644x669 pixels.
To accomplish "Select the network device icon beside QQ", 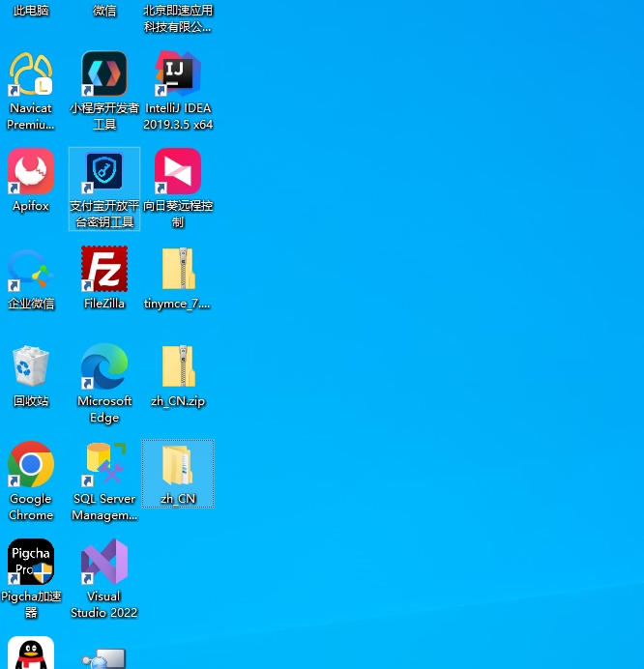I will [x=104, y=658].
